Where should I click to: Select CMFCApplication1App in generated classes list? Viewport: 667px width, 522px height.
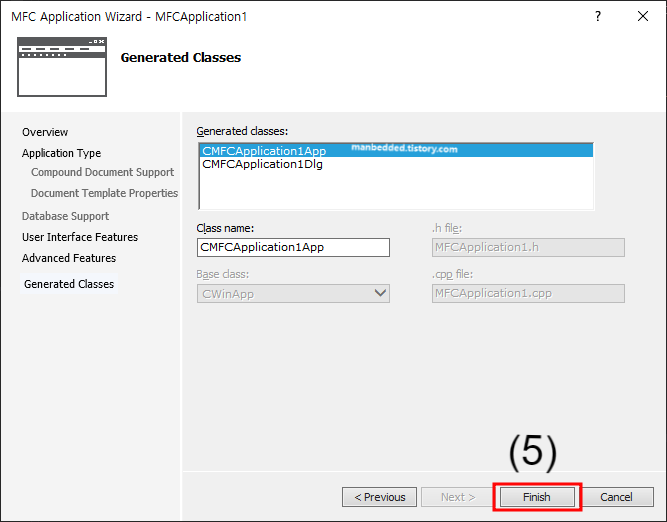(396, 151)
